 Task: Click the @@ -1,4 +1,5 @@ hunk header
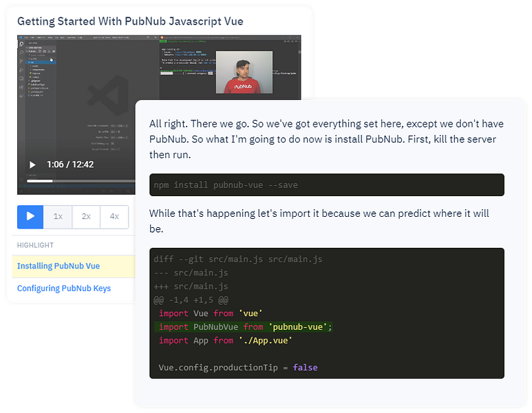[x=191, y=300]
